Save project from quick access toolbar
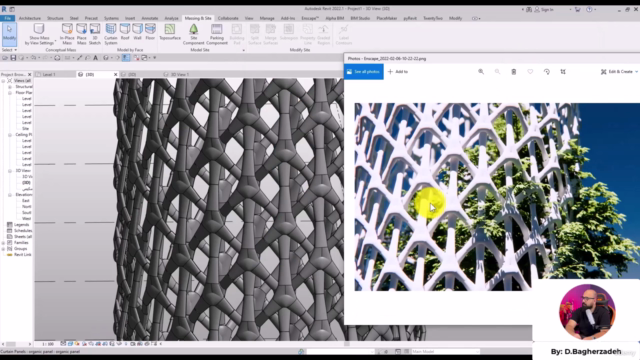 click(13, 58)
